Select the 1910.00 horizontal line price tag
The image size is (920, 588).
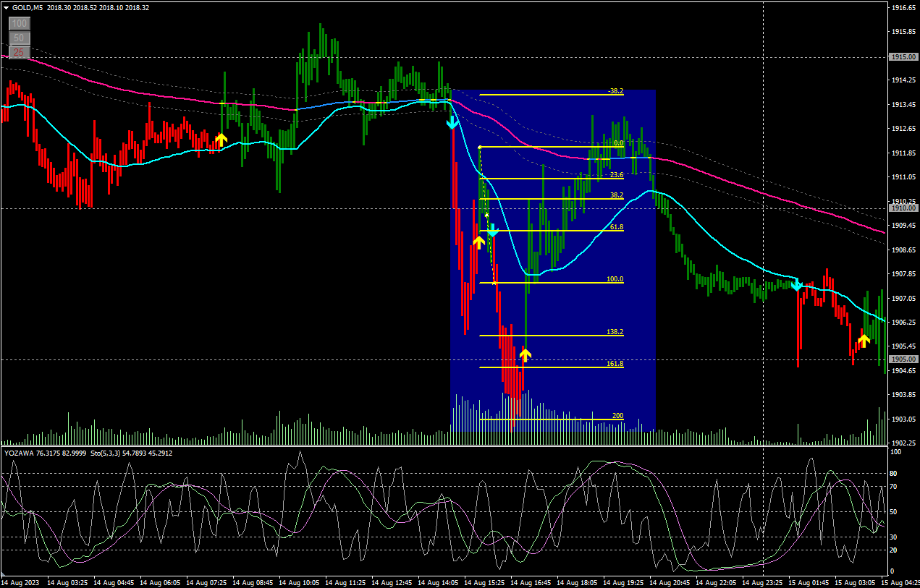tap(904, 208)
